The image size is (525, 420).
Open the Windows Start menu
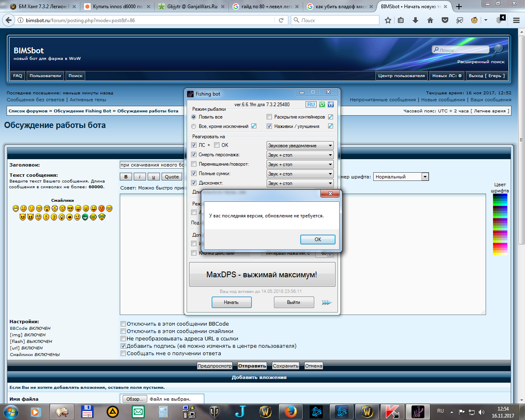click(x=11, y=411)
